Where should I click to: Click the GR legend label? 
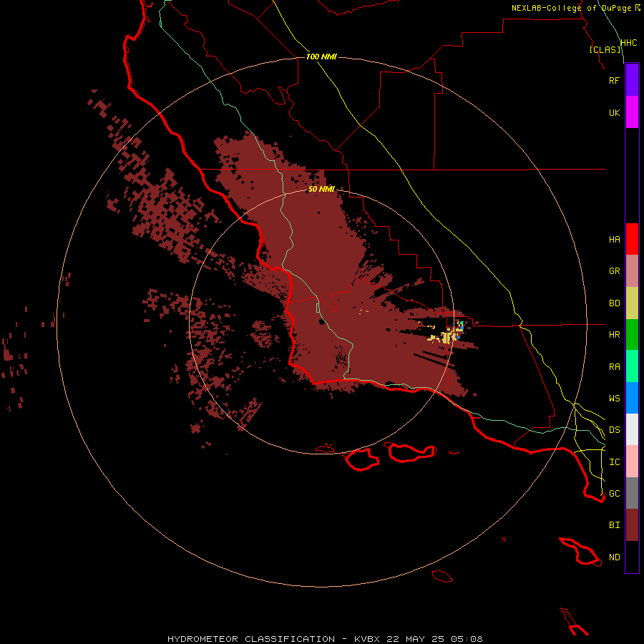tap(614, 271)
